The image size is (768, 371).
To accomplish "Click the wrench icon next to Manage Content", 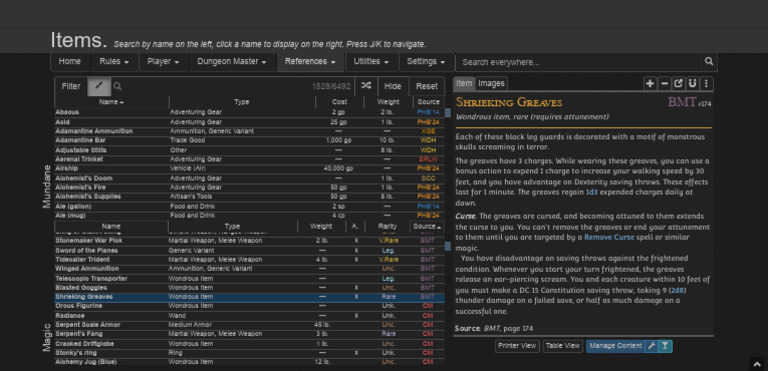I will (651, 346).
